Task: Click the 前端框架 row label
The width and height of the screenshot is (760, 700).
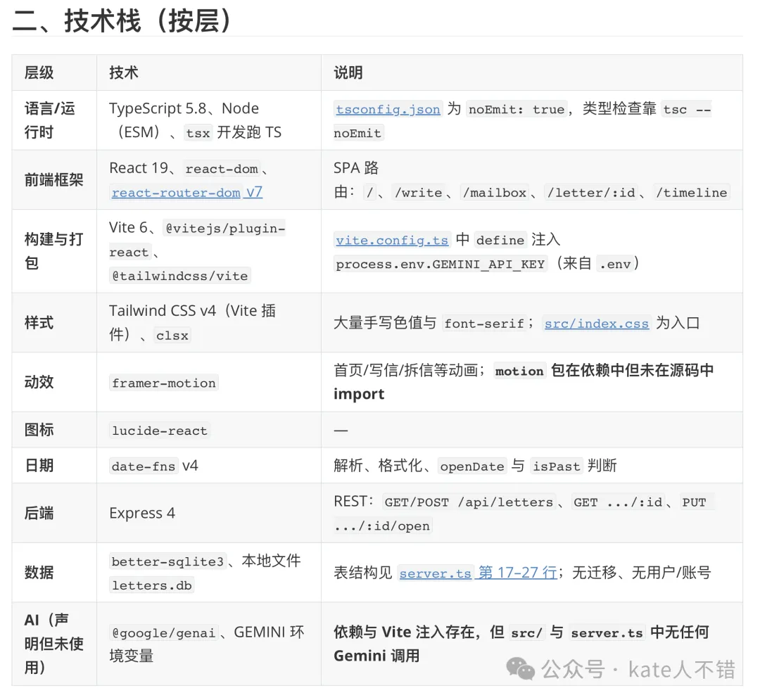Action: click(53, 180)
